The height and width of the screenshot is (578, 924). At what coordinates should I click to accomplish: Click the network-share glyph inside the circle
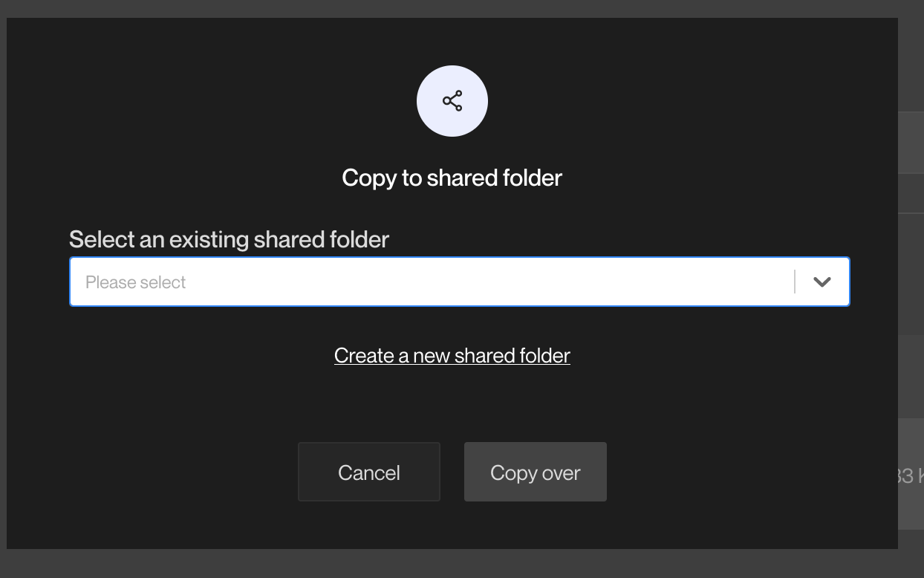pos(452,100)
